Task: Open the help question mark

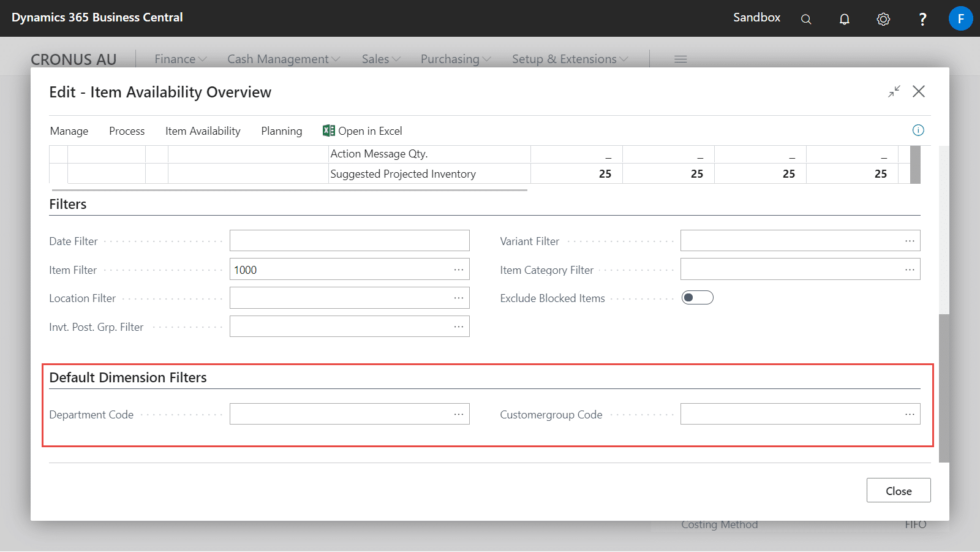Action: (922, 19)
